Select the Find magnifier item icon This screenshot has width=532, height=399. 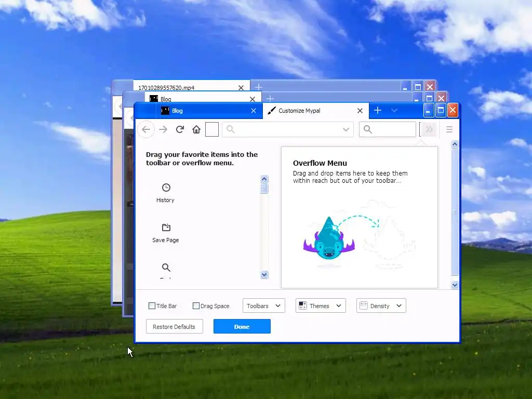(166, 268)
